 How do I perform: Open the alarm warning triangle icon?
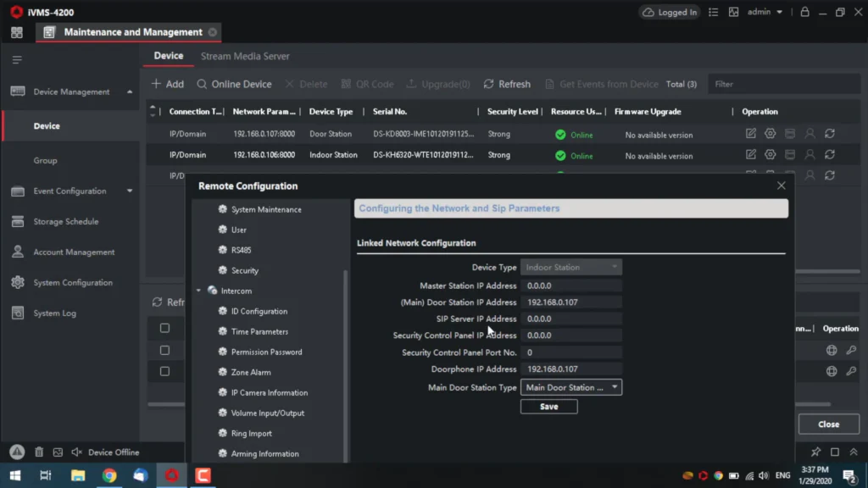pos(17,452)
